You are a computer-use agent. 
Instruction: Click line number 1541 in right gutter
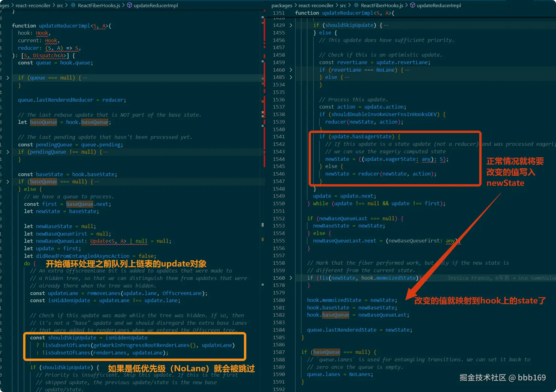click(x=279, y=137)
